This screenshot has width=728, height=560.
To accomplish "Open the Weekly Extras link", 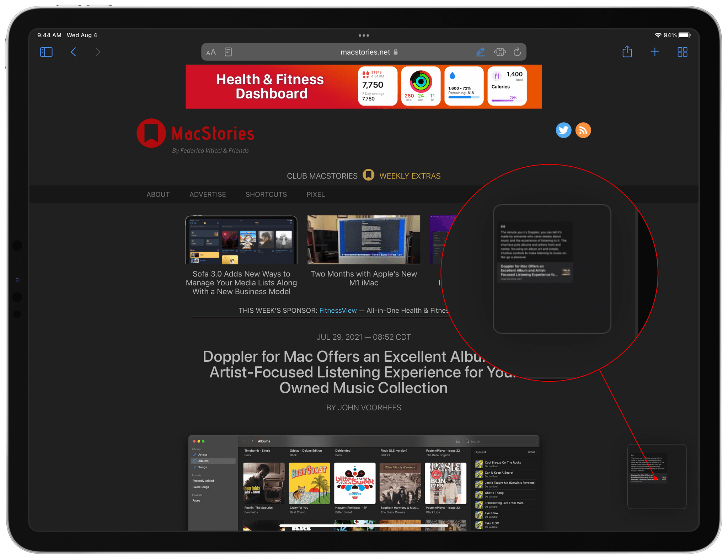I will (410, 176).
